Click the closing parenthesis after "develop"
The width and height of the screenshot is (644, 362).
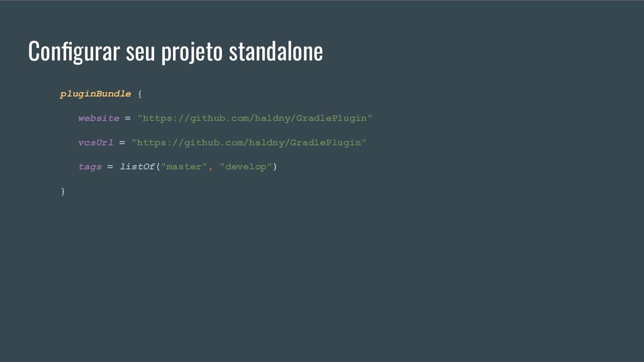275,167
